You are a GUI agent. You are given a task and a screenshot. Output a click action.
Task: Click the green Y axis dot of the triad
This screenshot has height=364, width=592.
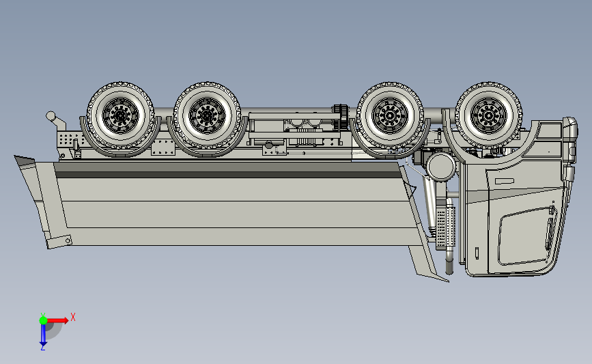pos(43,320)
